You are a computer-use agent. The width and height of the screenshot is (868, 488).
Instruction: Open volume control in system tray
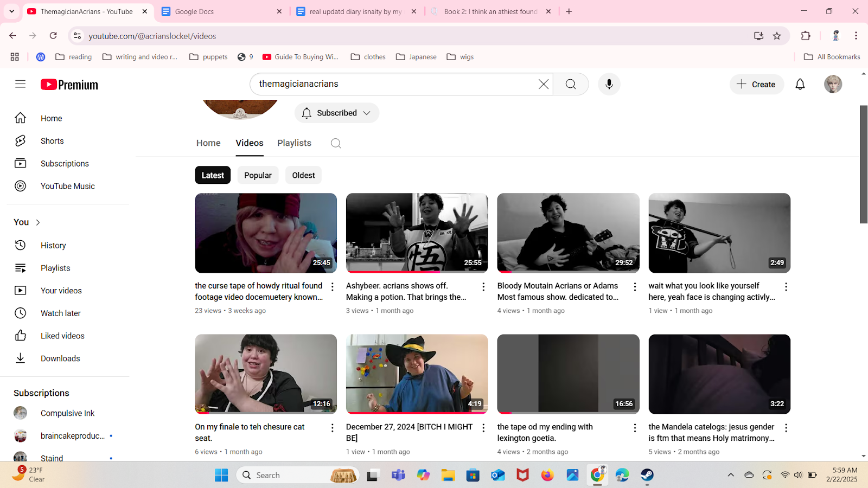(x=797, y=475)
